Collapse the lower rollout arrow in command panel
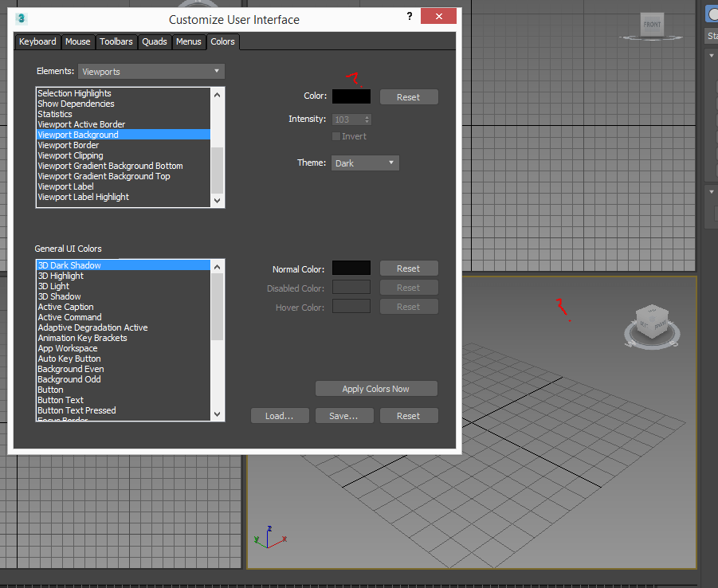The image size is (718, 588). (x=711, y=192)
